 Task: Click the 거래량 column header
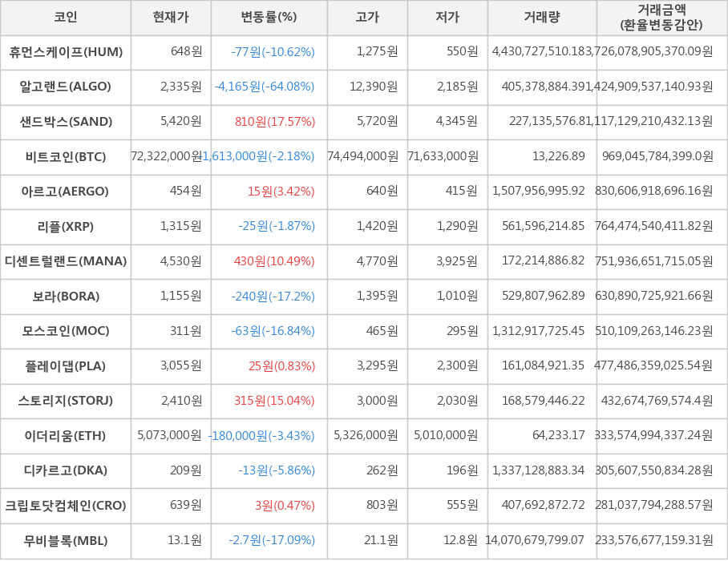543,18
